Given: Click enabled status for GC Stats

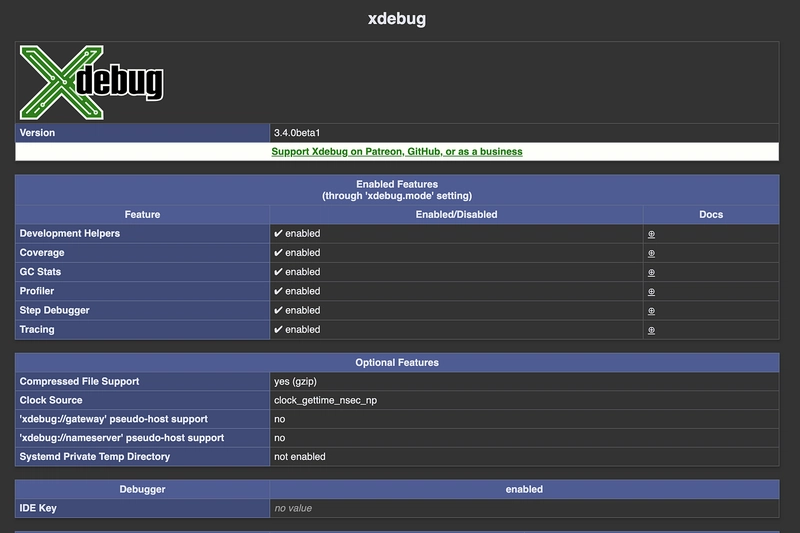Looking at the screenshot, I should pos(297,272).
